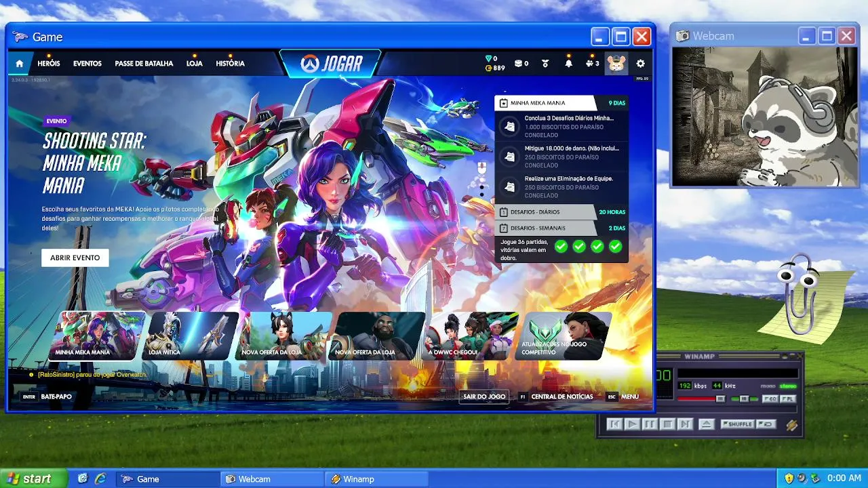Adjust the Winamp red volume slider
The width and height of the screenshot is (868, 488).
[x=701, y=399]
